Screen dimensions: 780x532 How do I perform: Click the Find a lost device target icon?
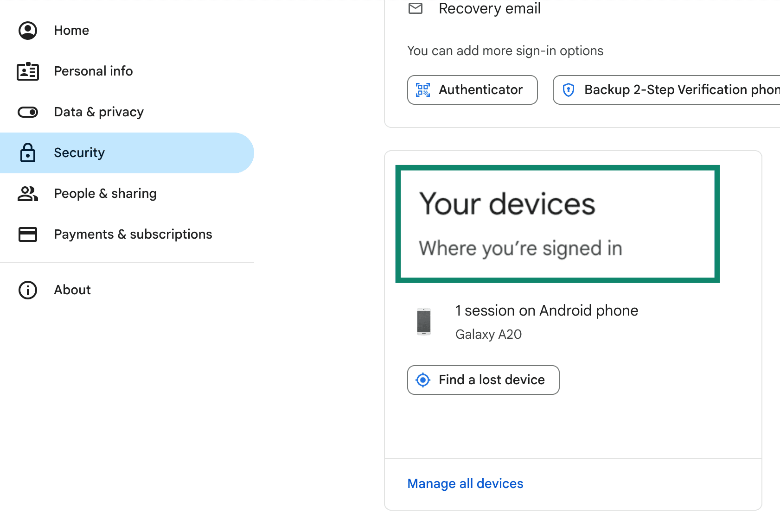point(423,380)
